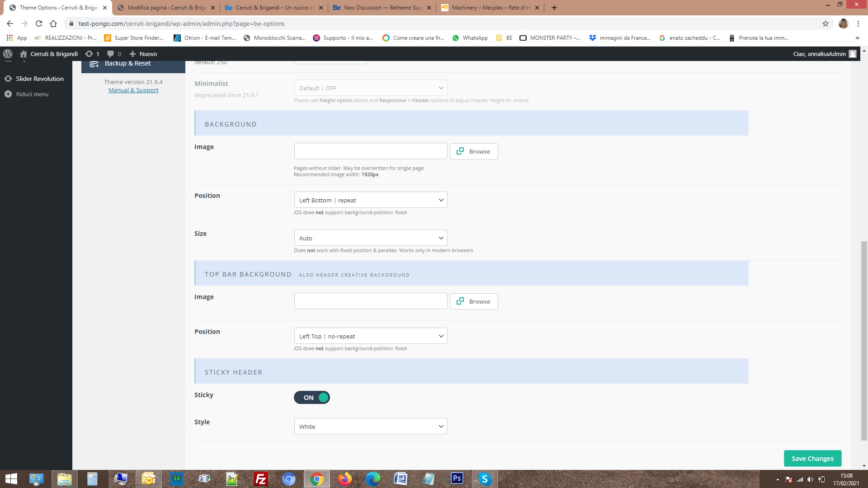Open a new browser tab
Screen dimensions: 868x488
(554, 8)
